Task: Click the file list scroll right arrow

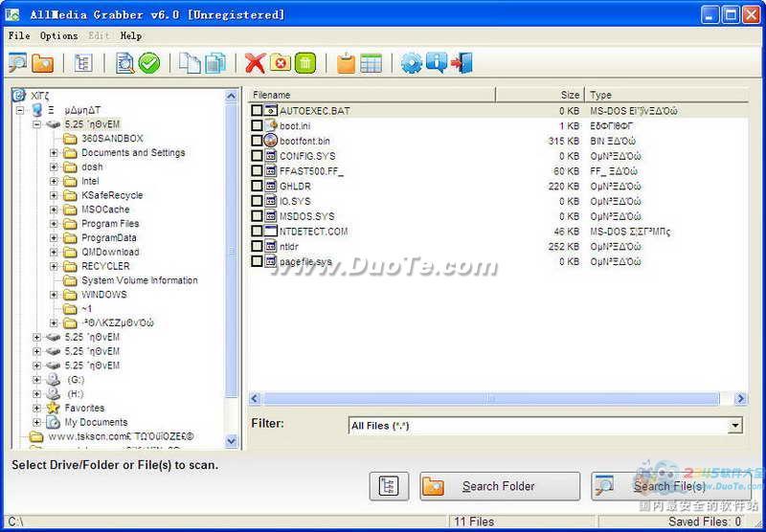Action: coord(740,399)
